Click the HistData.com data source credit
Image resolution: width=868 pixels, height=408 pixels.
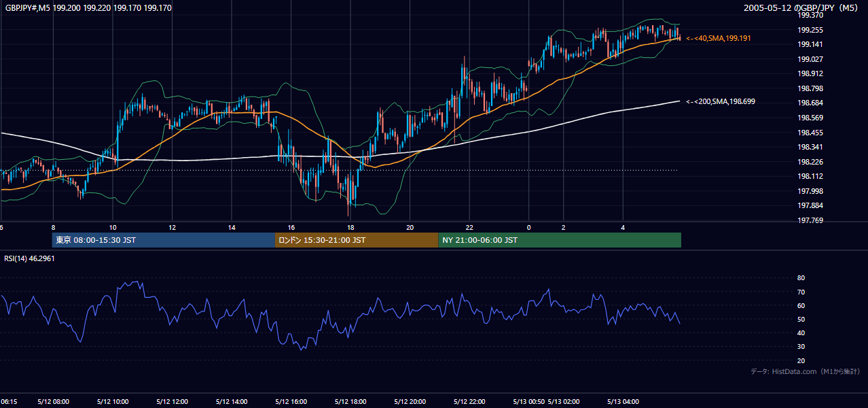806,371
